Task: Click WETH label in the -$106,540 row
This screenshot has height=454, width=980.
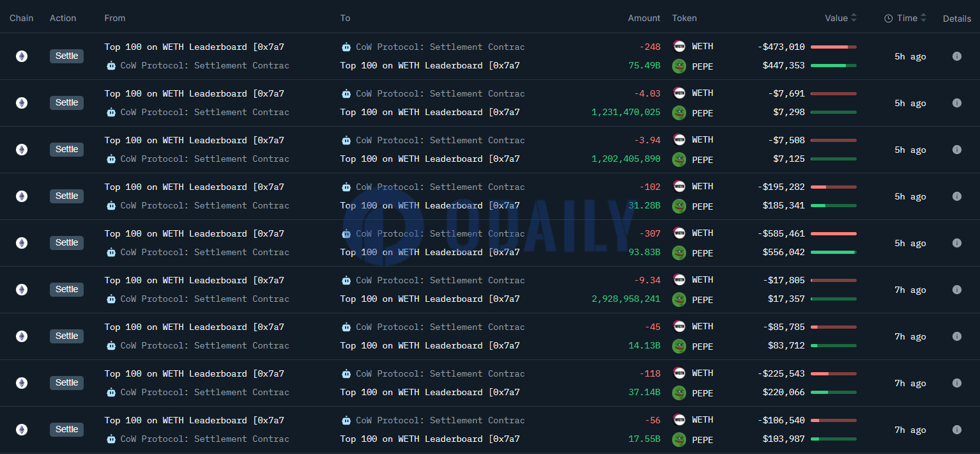Action: [x=703, y=419]
